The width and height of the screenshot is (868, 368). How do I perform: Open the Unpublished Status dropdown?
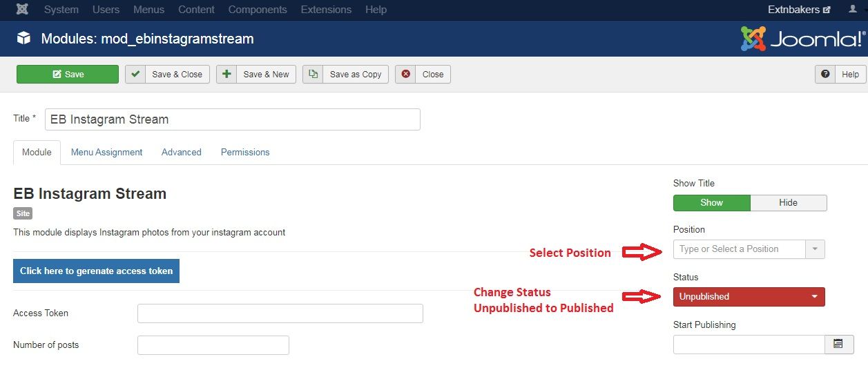(x=749, y=297)
